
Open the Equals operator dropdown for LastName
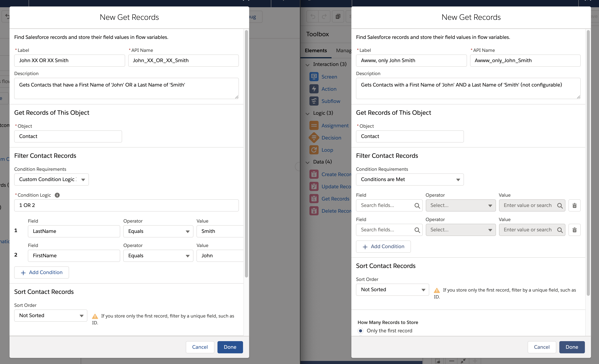coord(158,231)
